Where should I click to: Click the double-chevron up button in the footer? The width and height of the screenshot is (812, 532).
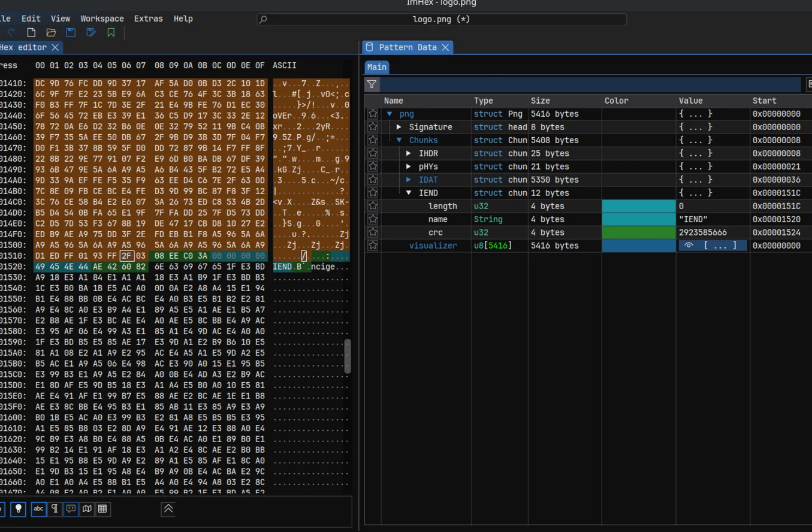pyautogui.click(x=168, y=509)
